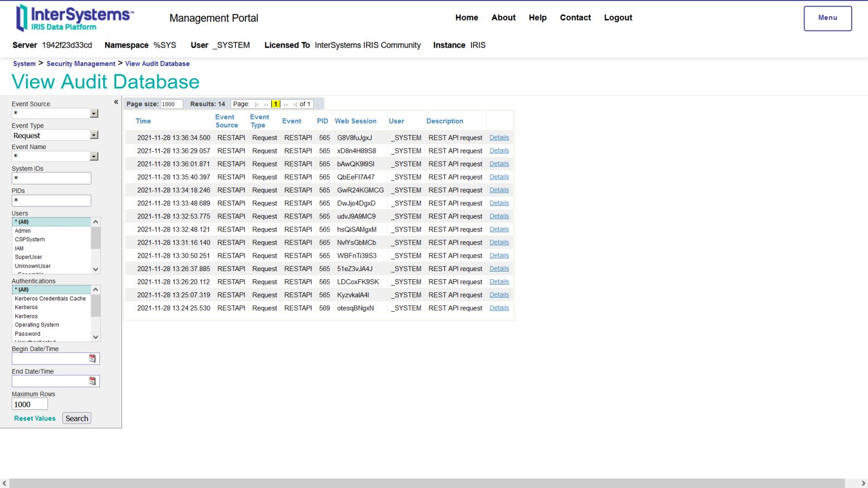Click the Maximum Rows input field
The height and width of the screenshot is (488, 868).
click(x=30, y=404)
